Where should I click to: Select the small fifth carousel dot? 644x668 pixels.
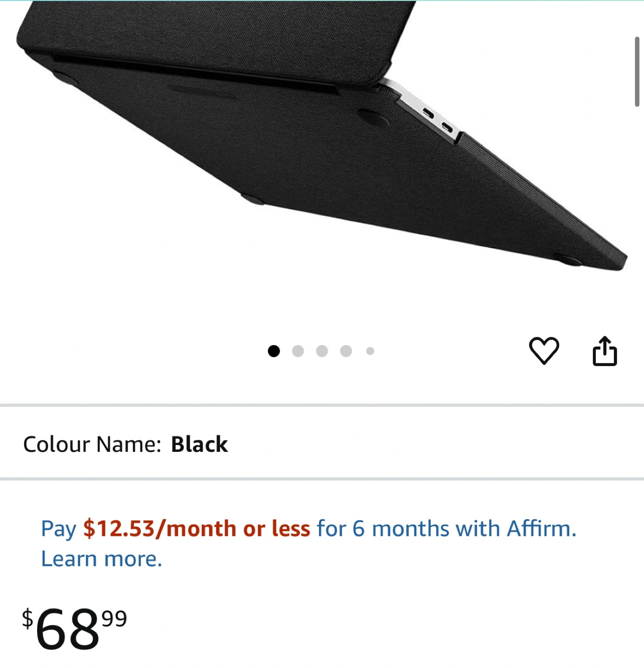click(x=370, y=351)
